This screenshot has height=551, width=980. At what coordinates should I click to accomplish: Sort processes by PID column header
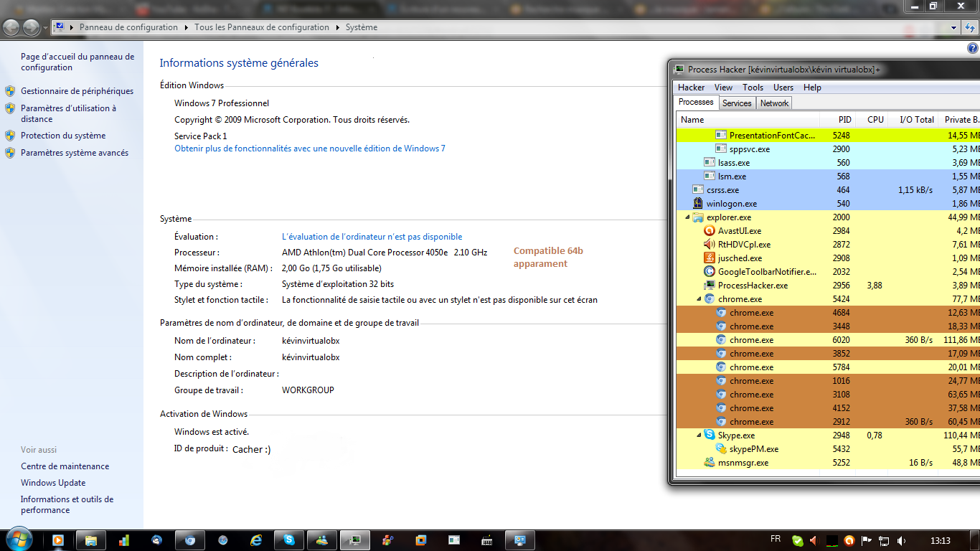[x=837, y=120]
